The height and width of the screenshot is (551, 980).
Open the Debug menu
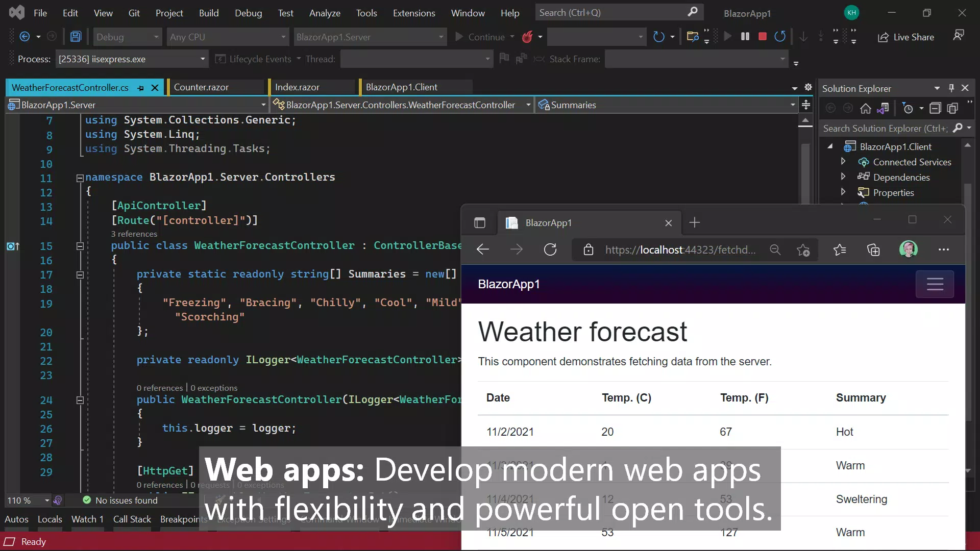point(249,13)
